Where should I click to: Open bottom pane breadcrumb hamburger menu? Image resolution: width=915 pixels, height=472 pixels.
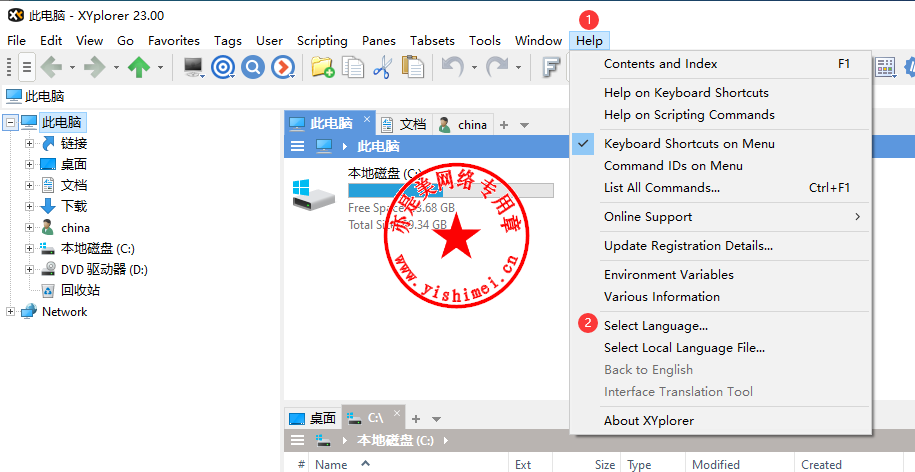pos(298,440)
